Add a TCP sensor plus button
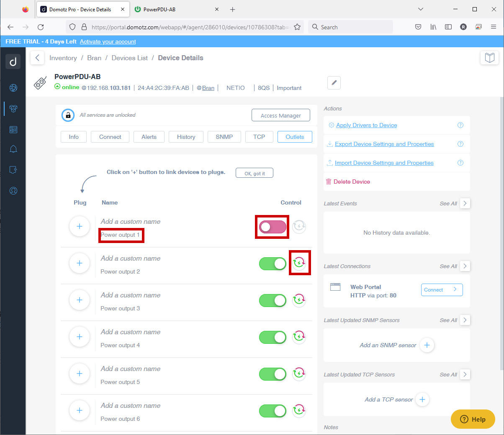Image resolution: width=504 pixels, height=435 pixels. pyautogui.click(x=422, y=399)
